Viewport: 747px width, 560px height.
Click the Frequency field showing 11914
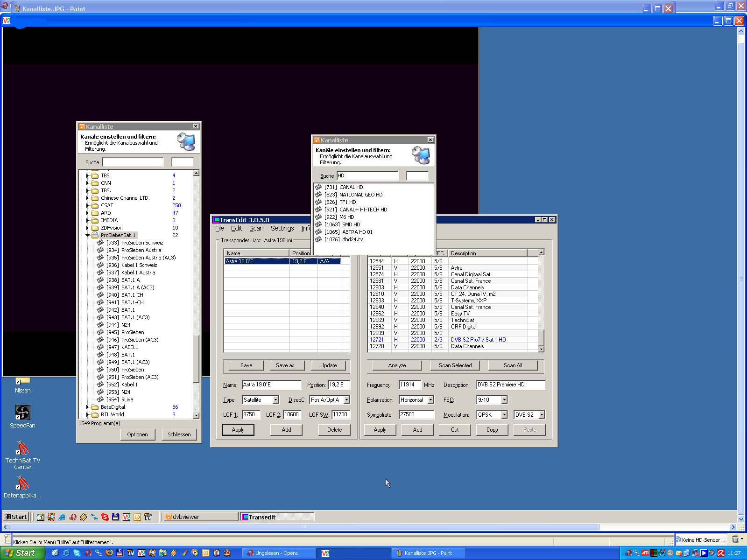pyautogui.click(x=409, y=385)
